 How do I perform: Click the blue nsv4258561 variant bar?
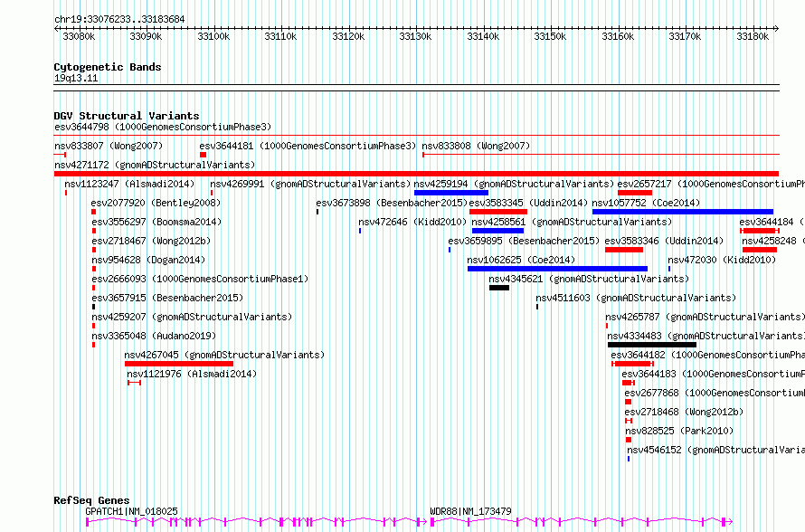point(498,231)
